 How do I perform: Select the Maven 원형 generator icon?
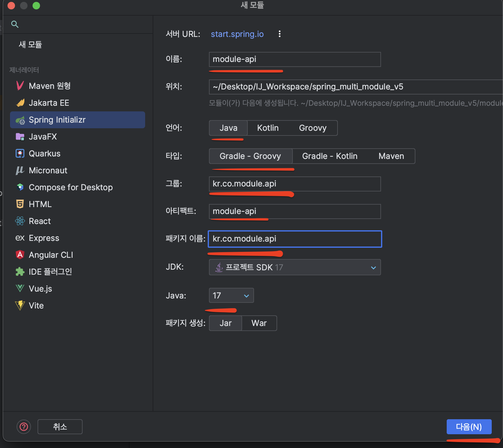click(x=20, y=86)
